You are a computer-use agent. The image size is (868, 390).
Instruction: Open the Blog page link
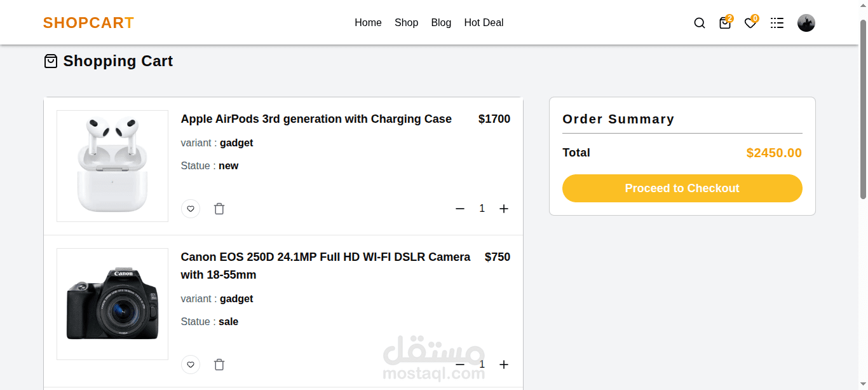441,23
